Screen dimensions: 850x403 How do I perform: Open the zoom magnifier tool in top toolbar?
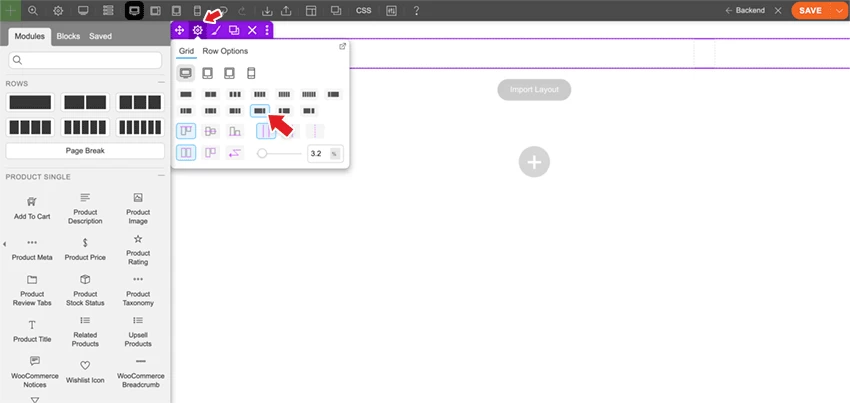pyautogui.click(x=33, y=10)
